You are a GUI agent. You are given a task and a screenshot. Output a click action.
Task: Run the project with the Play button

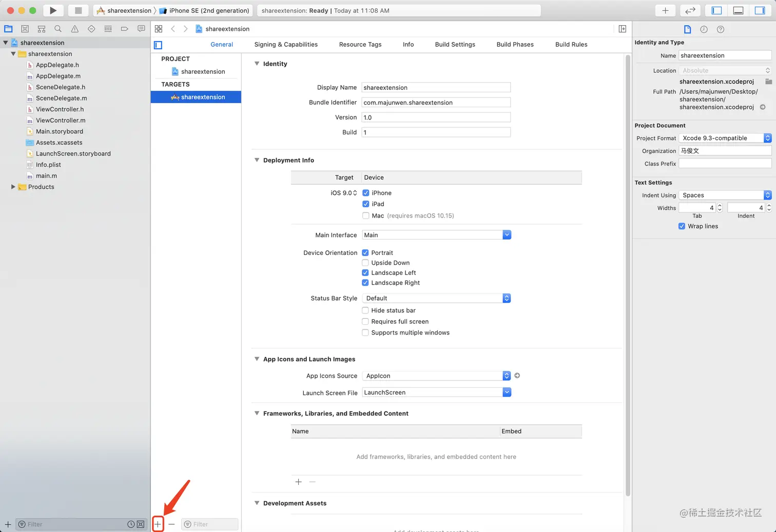pyautogui.click(x=53, y=10)
